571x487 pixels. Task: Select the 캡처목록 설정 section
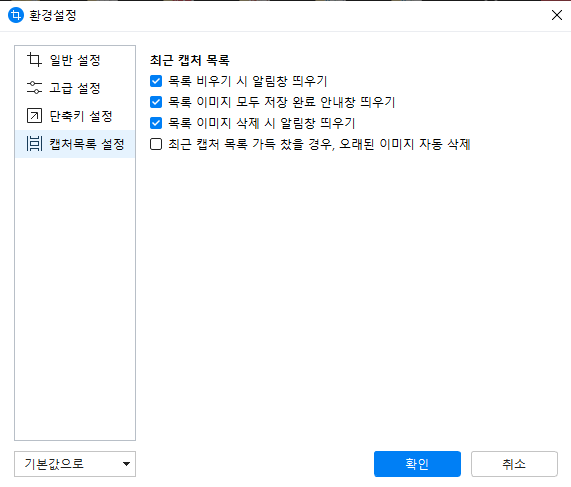pos(75,144)
